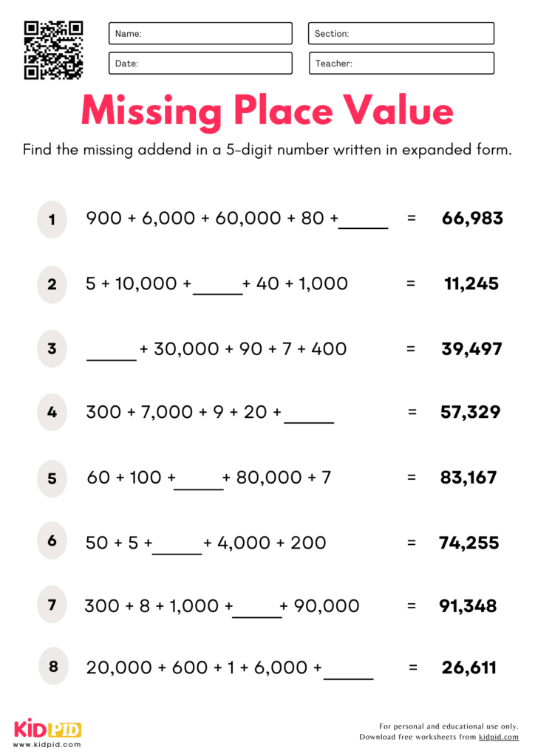
Task: Click the number 8 question badge
Action: pyautogui.click(x=53, y=667)
